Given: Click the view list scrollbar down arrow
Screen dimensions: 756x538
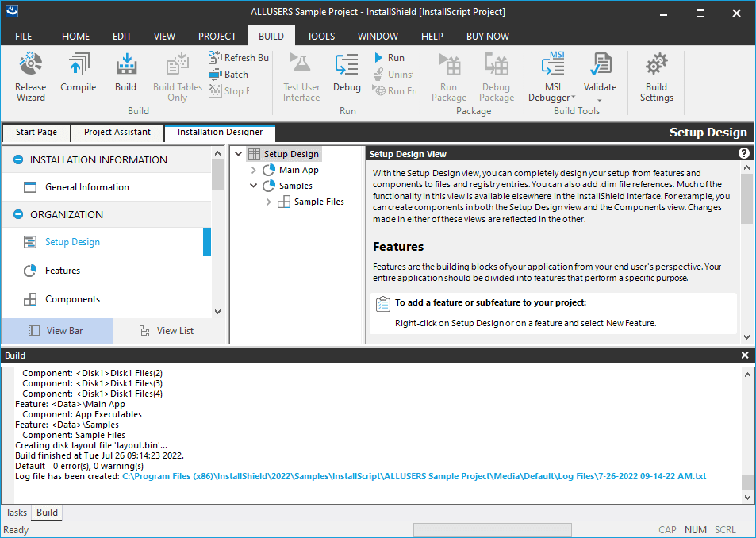Looking at the screenshot, I should 217,311.
